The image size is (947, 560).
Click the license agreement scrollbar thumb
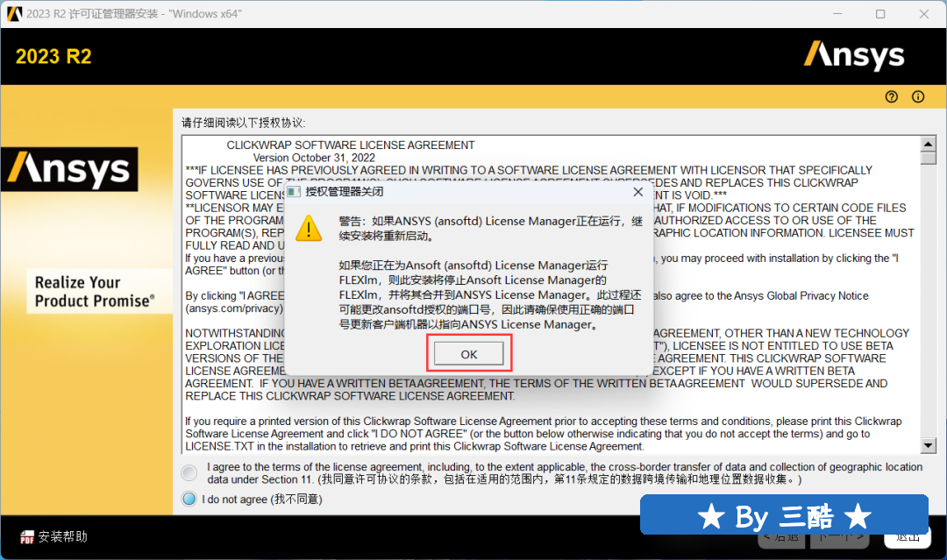click(929, 158)
